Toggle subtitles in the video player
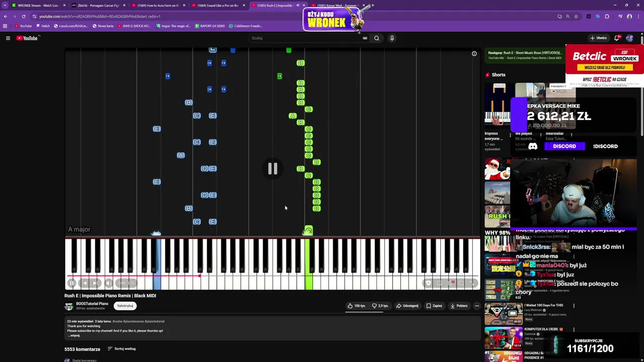 439,283
